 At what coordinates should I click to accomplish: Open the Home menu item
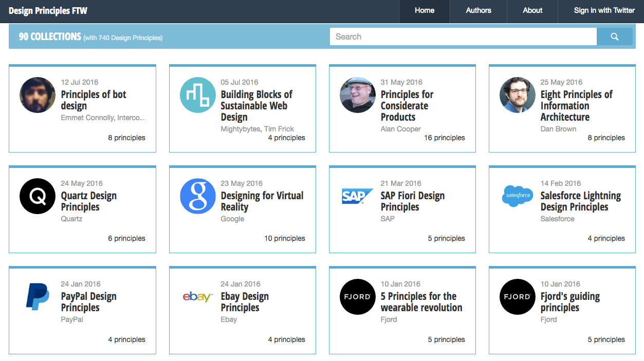click(x=425, y=11)
